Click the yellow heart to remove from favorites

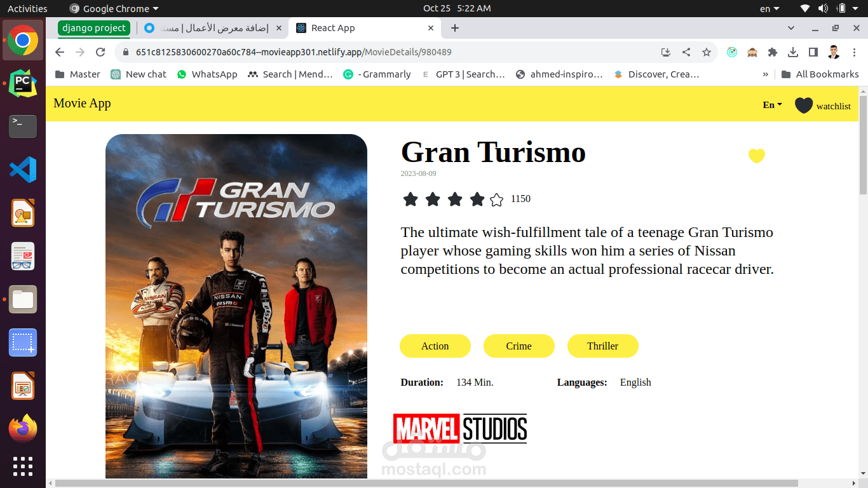tap(756, 155)
